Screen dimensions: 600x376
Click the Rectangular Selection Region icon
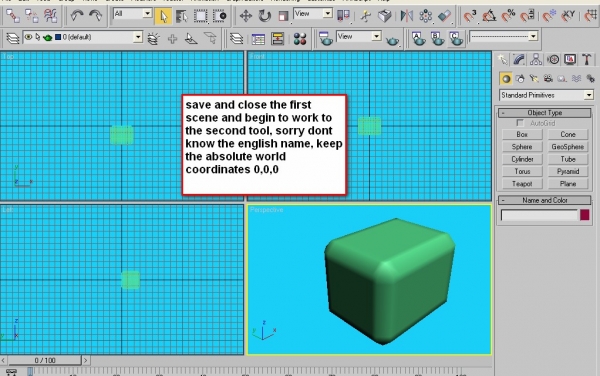pyautogui.click(x=201, y=16)
